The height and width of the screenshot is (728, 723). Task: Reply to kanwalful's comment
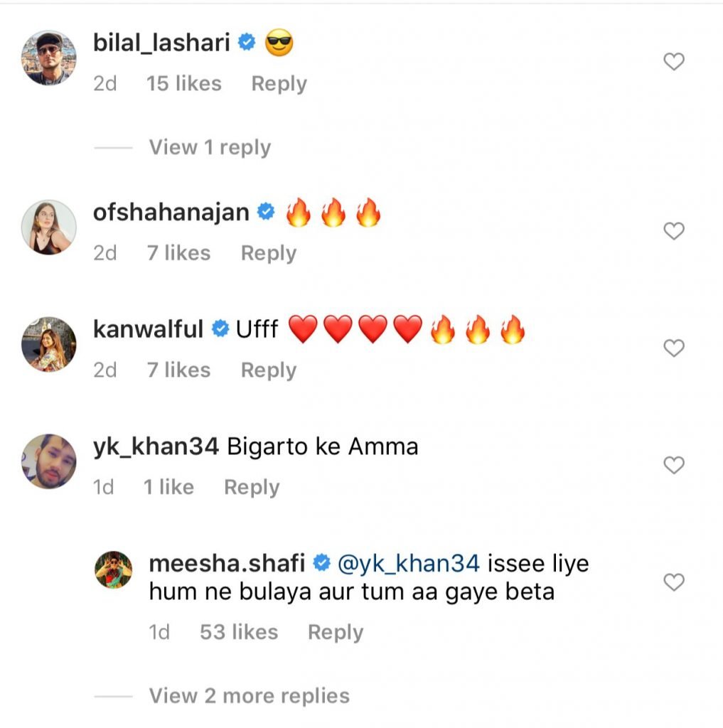pyautogui.click(x=268, y=370)
